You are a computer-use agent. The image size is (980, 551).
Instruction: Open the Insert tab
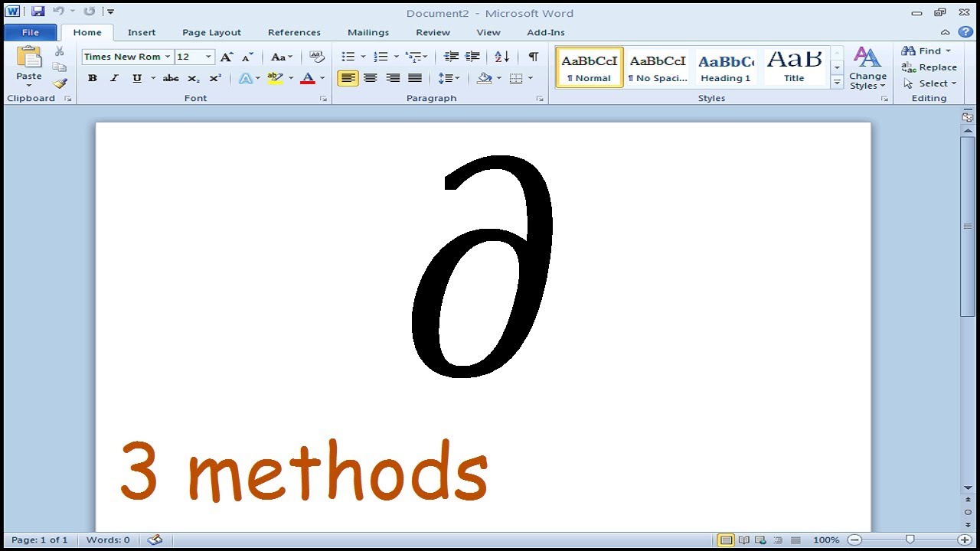tap(142, 32)
